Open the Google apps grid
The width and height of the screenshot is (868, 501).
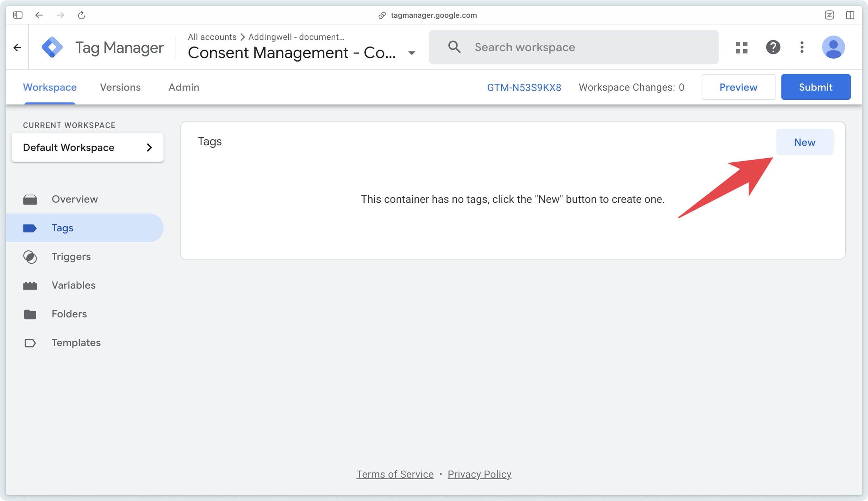(x=741, y=47)
